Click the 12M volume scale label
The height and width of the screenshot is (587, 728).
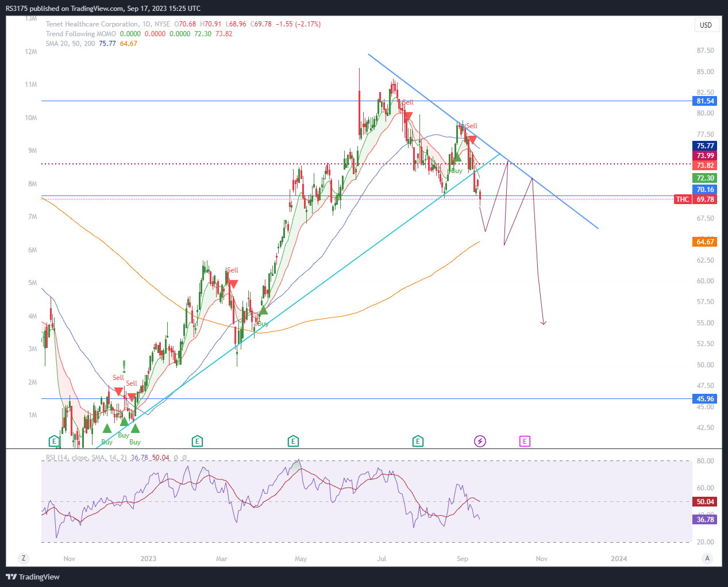click(31, 52)
